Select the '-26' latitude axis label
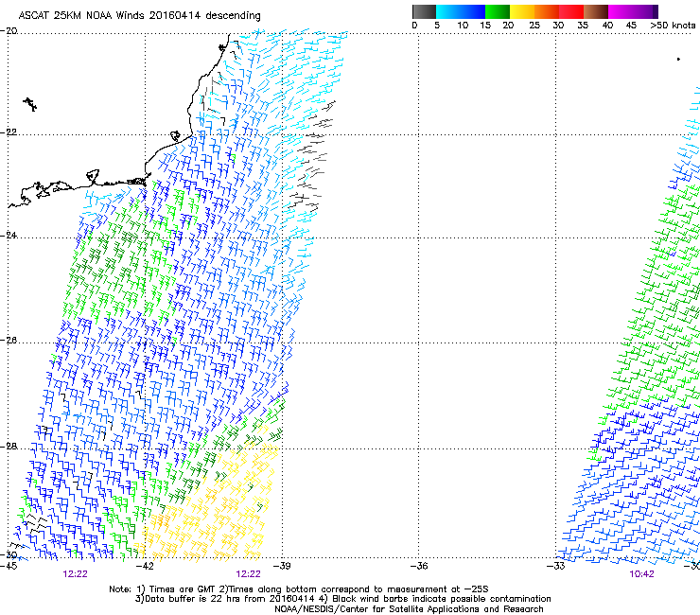The width and height of the screenshot is (700, 615). [x=9, y=341]
